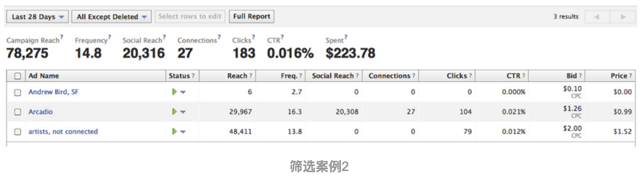Expand status dropdown arrow for Arcadio
The image size is (644, 178).
183,112
